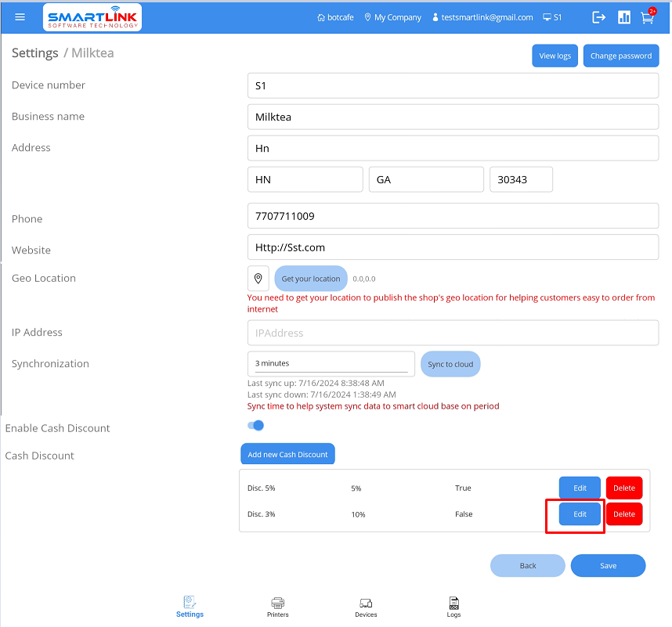Screen dimensions: 672x627
Task: Open the Synchronization interval dropdown
Action: (x=331, y=363)
